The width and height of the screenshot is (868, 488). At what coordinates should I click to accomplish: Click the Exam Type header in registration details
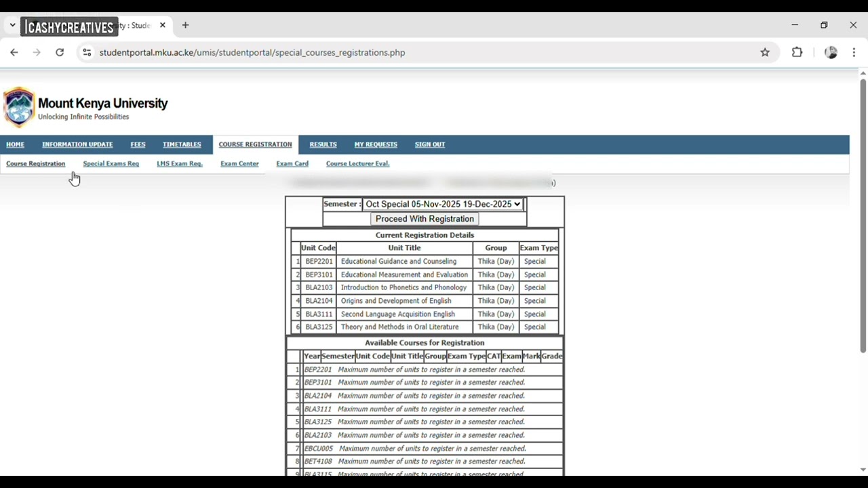tap(539, 248)
